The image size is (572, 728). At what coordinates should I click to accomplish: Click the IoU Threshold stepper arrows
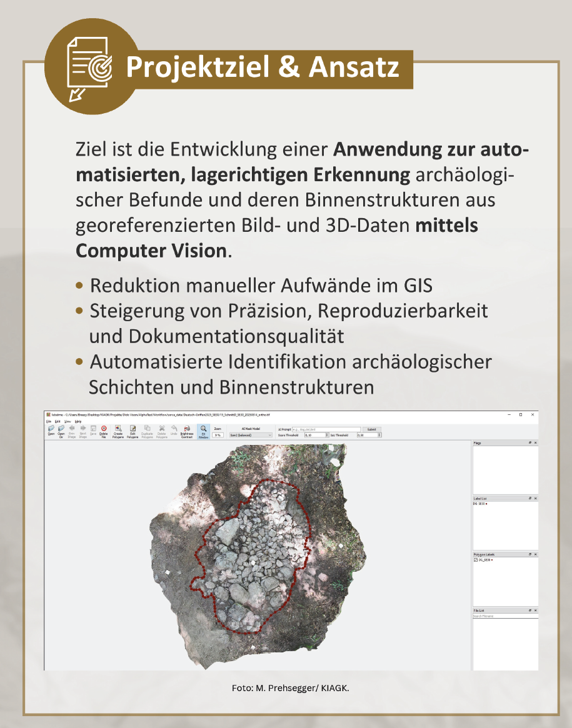(x=379, y=435)
